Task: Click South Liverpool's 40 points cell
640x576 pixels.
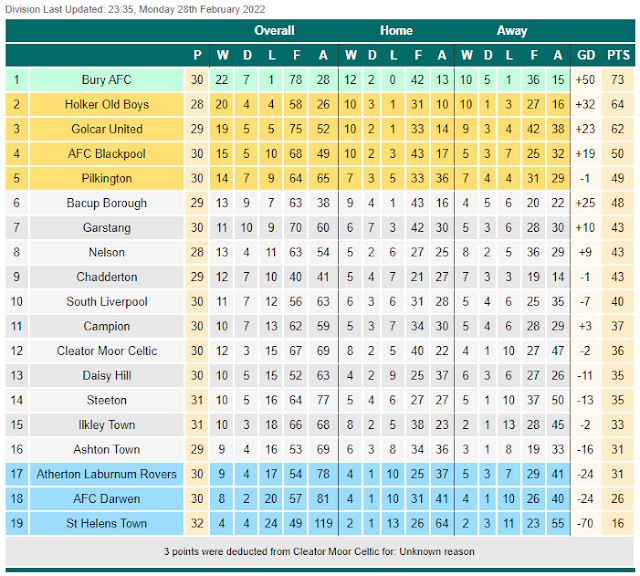Action: [618, 302]
